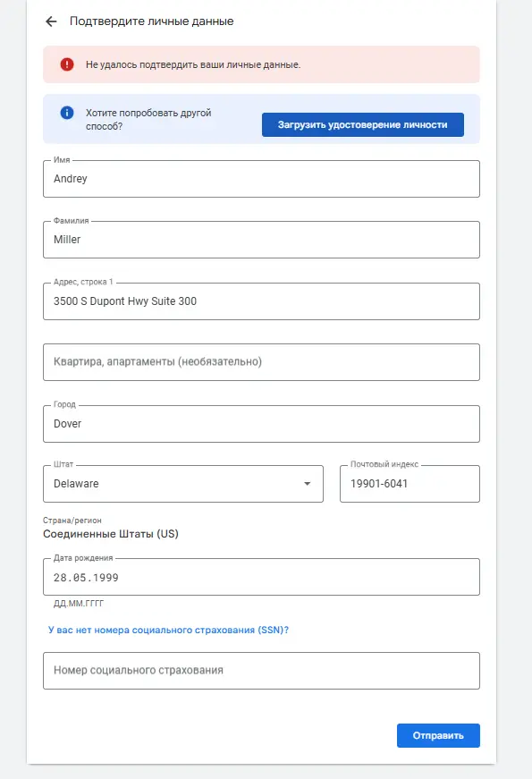Click the Дата рождения field 28.05.1999

[x=261, y=577]
